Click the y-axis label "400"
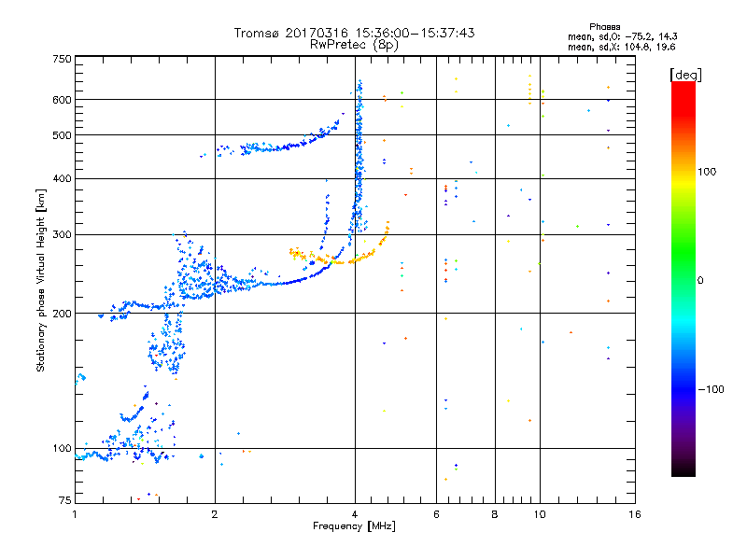This screenshot has width=747, height=560. pos(62,178)
